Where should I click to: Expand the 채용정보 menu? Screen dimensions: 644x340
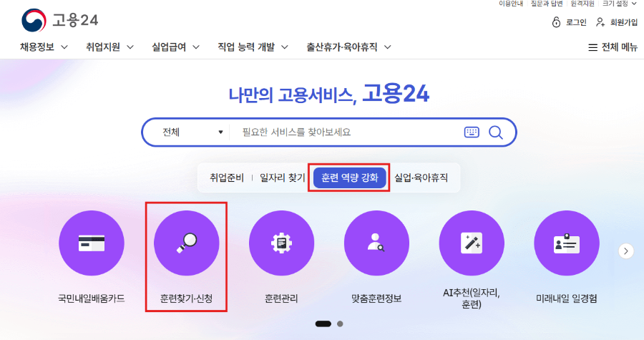44,47
